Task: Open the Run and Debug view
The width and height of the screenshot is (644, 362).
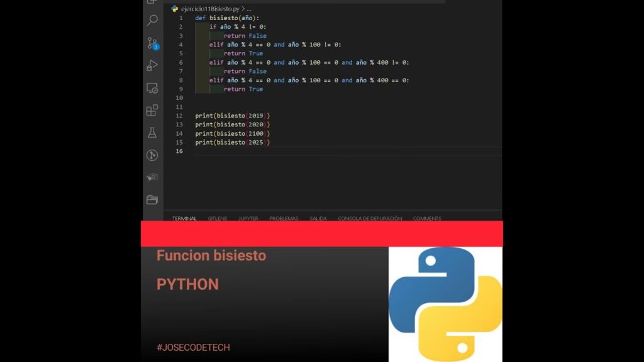Action: 152,65
